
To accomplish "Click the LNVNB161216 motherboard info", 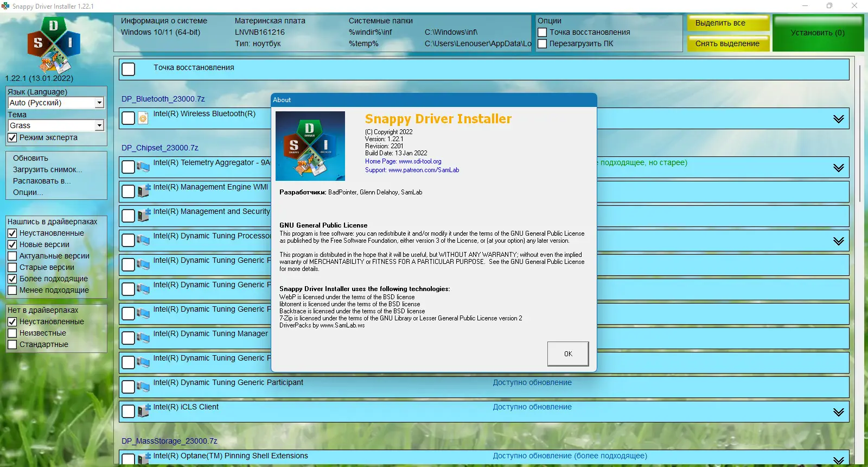I will point(260,32).
